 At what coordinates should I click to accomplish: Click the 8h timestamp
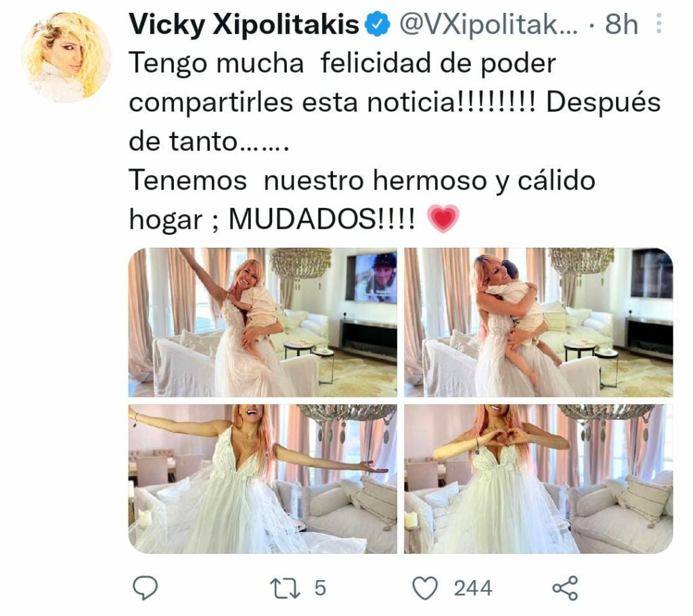click(x=621, y=24)
